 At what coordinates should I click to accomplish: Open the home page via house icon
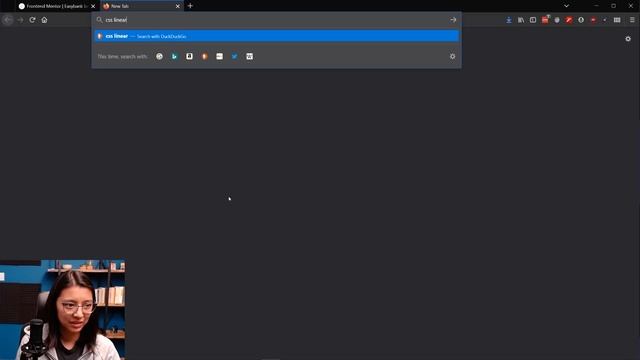44,20
